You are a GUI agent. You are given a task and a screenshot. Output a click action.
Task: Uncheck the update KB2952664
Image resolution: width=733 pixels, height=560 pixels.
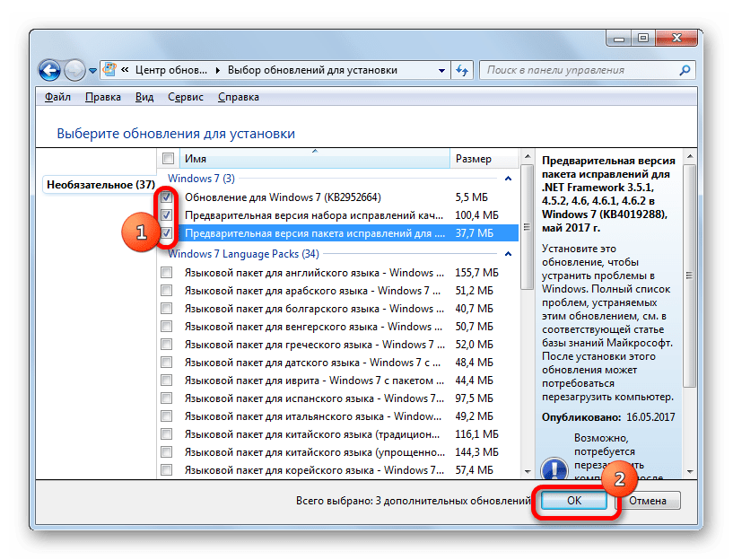click(167, 197)
